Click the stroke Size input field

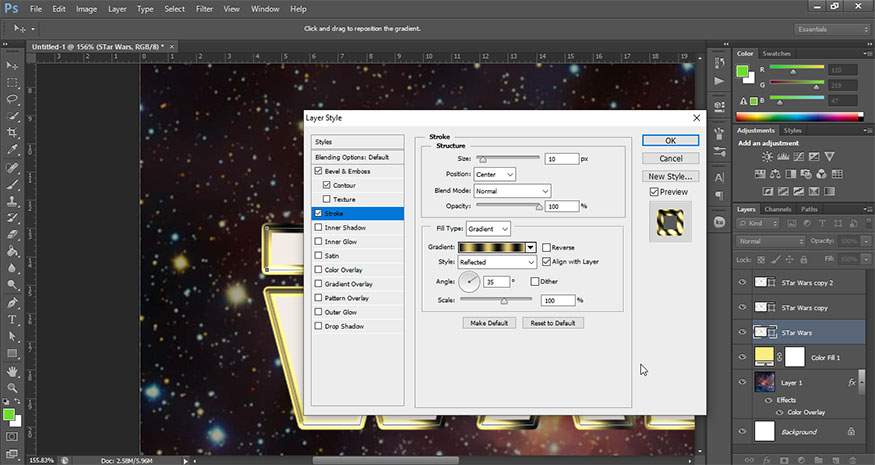tap(561, 159)
